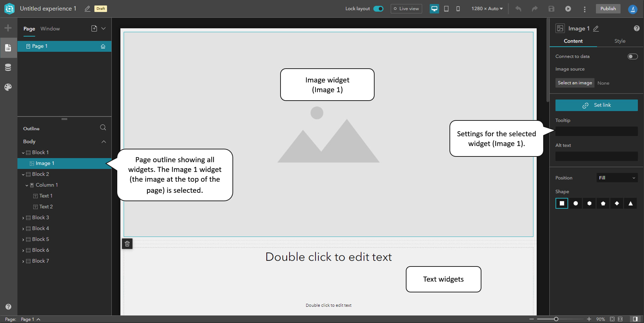Switch to mobile phone device view
Screen dimensions: 644x323
point(458,9)
